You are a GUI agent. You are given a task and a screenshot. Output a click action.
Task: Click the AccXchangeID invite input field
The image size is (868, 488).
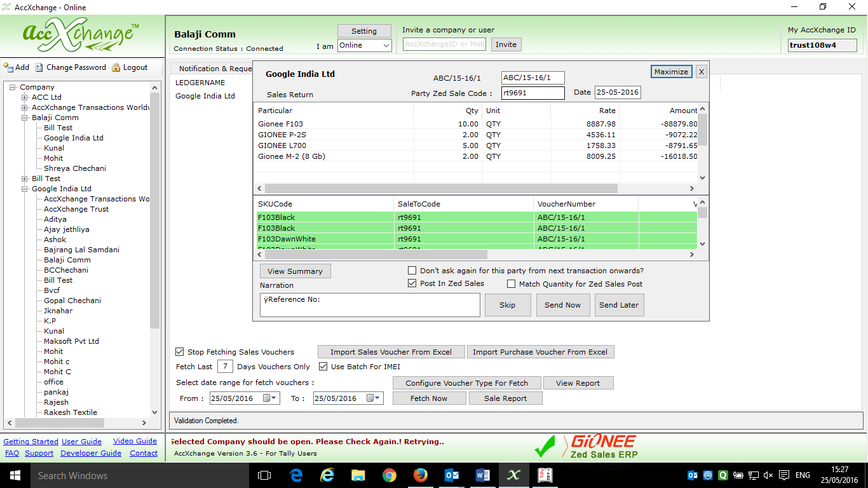[444, 44]
